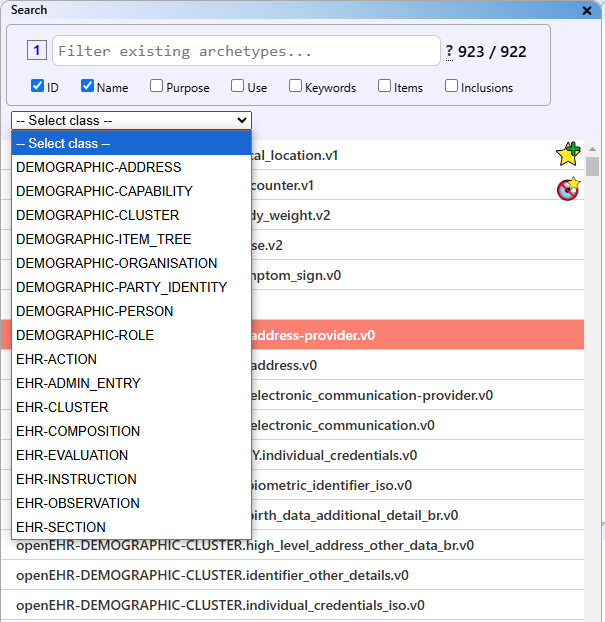This screenshot has height=622, width=605.
Task: Choose the EHR-SECTION option
Action: (60, 527)
